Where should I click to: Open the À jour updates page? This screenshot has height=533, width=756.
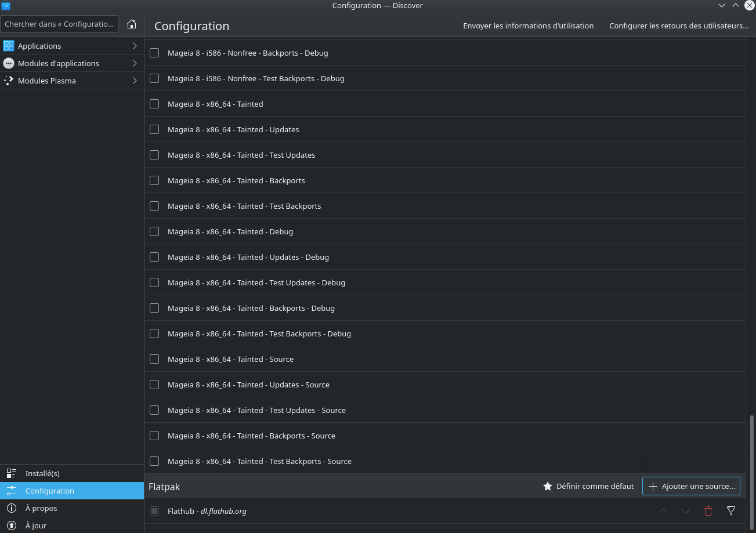72,525
